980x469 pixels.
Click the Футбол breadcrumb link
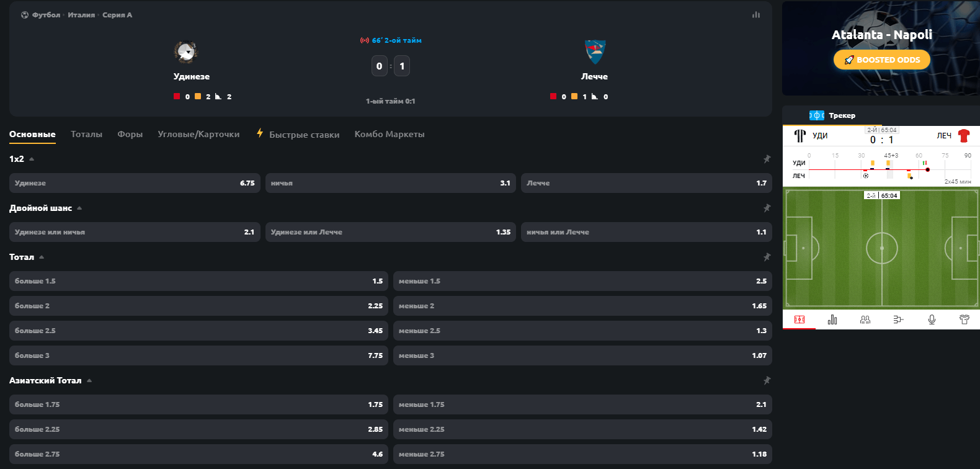tap(46, 15)
